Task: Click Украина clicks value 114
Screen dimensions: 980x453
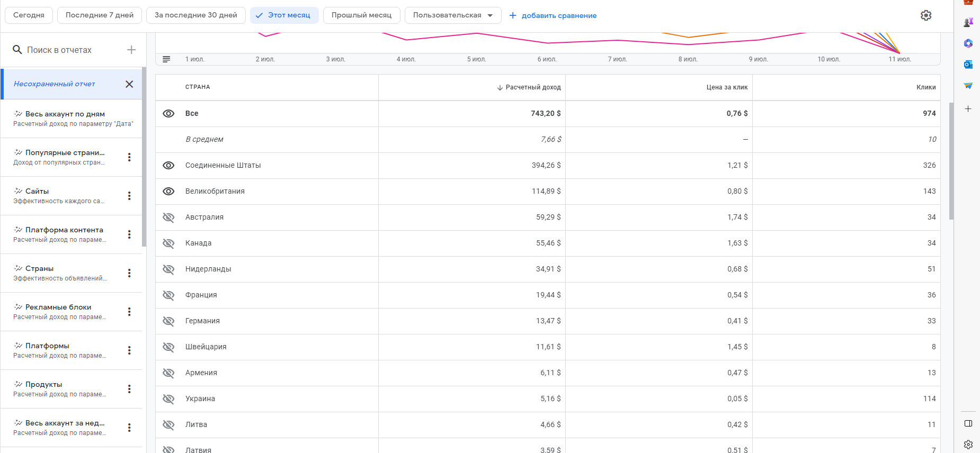Action: (x=929, y=398)
